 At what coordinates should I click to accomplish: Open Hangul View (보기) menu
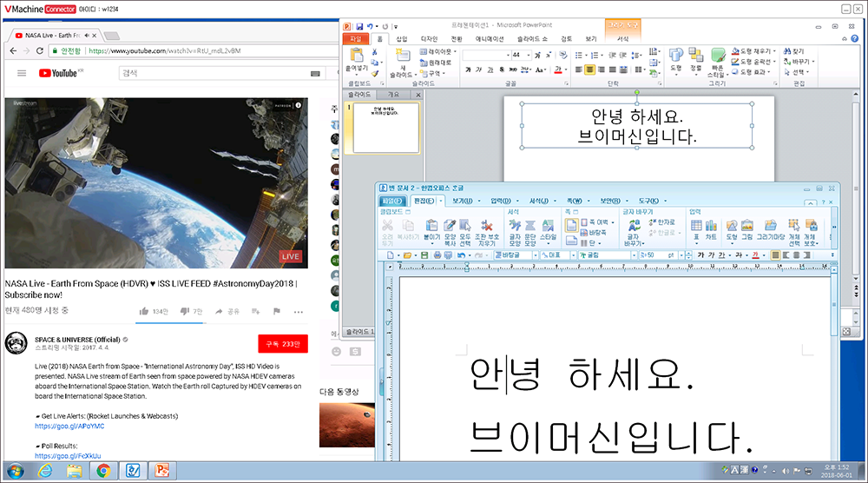(x=463, y=201)
